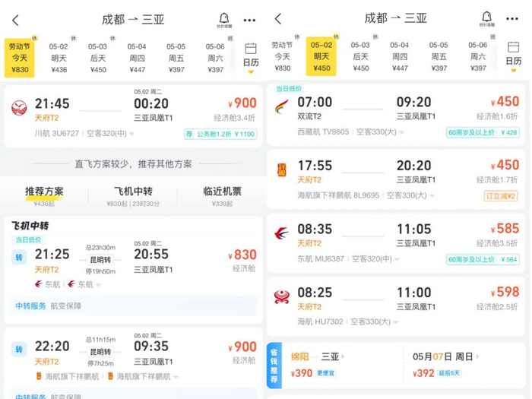Select 05-05 周五 date on right screen

coord(439,56)
